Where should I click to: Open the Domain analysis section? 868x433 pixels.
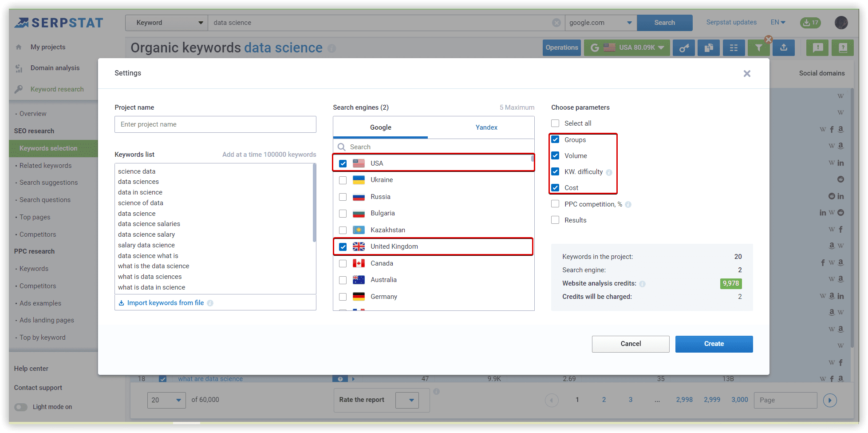tap(54, 68)
